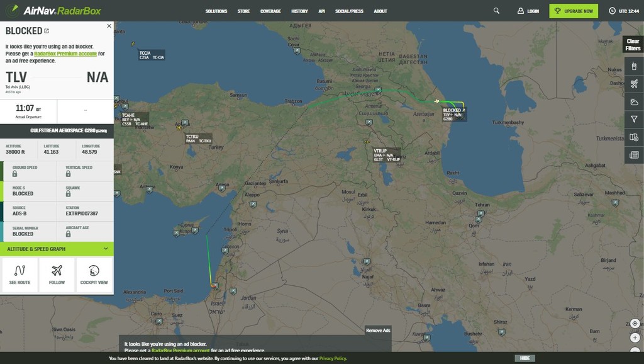Image resolution: width=644 pixels, height=364 pixels.
Task: Click the TLV origin airport code
Action: [16, 77]
